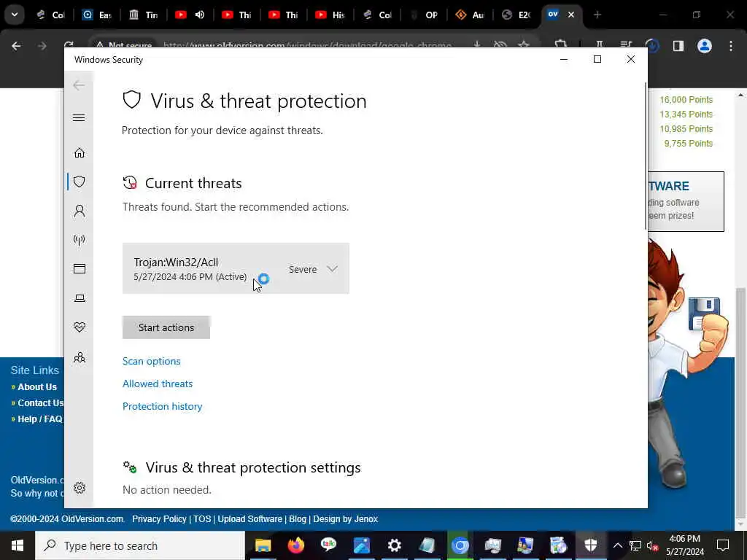747x560 pixels.
Task: Open File Explorer from taskbar
Action: point(263,545)
